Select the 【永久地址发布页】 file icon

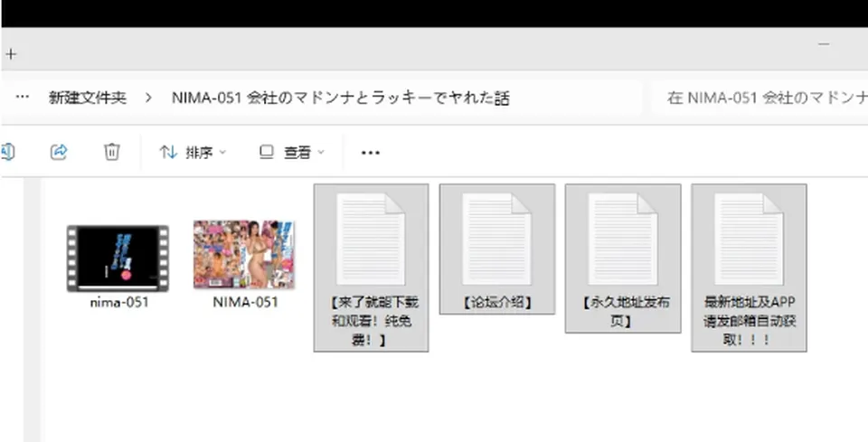coord(623,240)
